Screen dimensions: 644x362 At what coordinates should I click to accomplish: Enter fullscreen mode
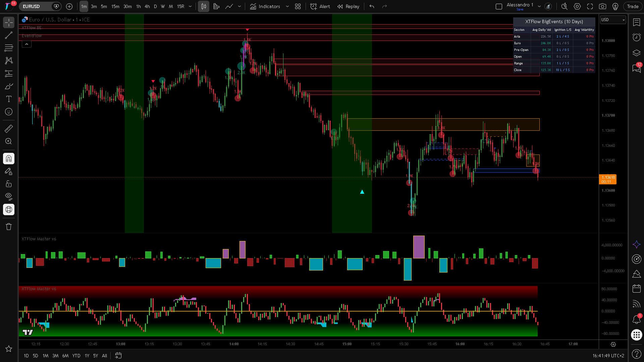tap(590, 6)
